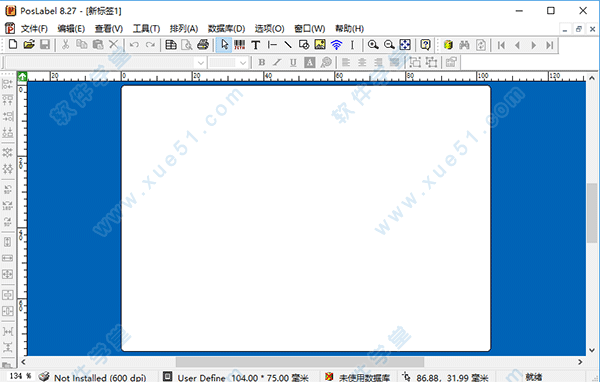Create a new label file
The height and width of the screenshot is (382, 600).
pyautogui.click(x=13, y=45)
